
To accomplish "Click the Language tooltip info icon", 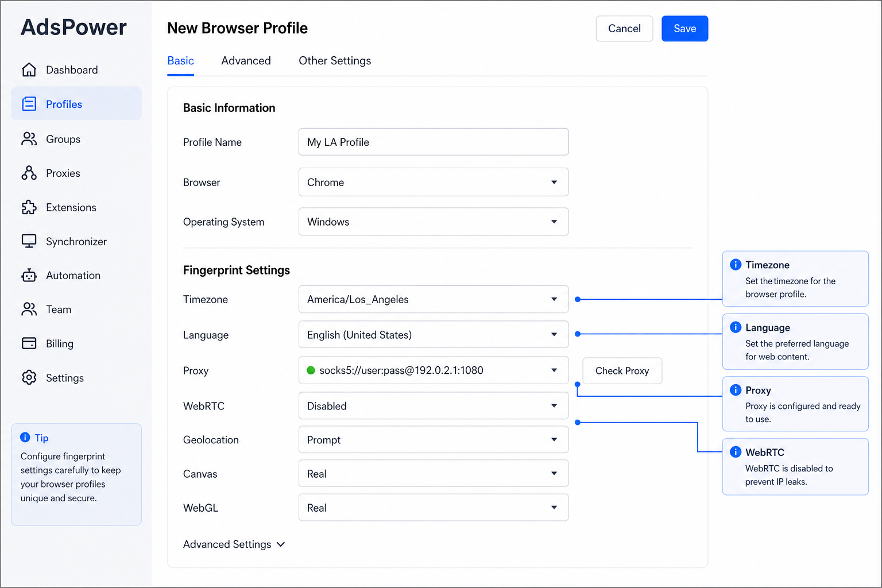I will point(736,327).
